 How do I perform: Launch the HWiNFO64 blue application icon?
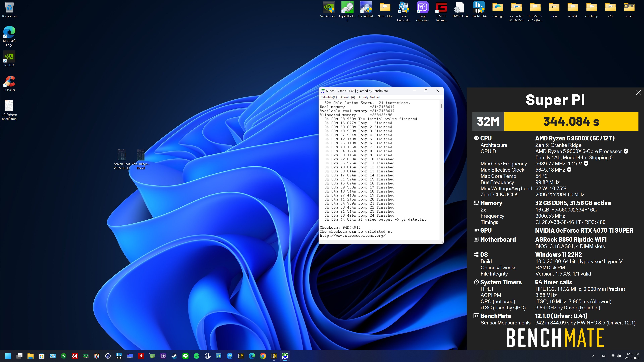[479, 10]
